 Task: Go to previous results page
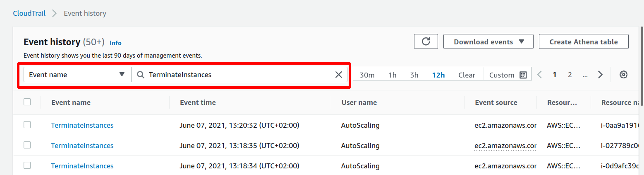539,75
